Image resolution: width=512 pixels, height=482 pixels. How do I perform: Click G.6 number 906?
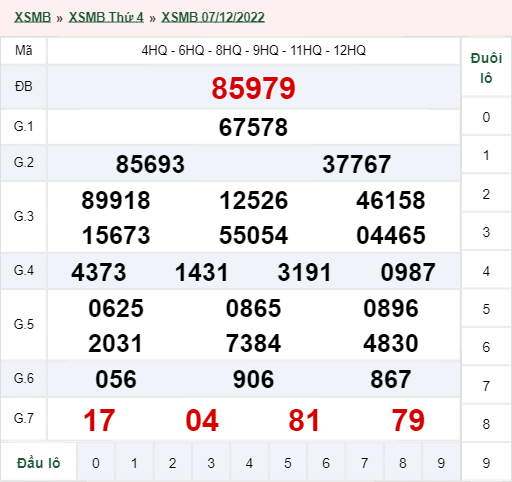pyautogui.click(x=253, y=379)
